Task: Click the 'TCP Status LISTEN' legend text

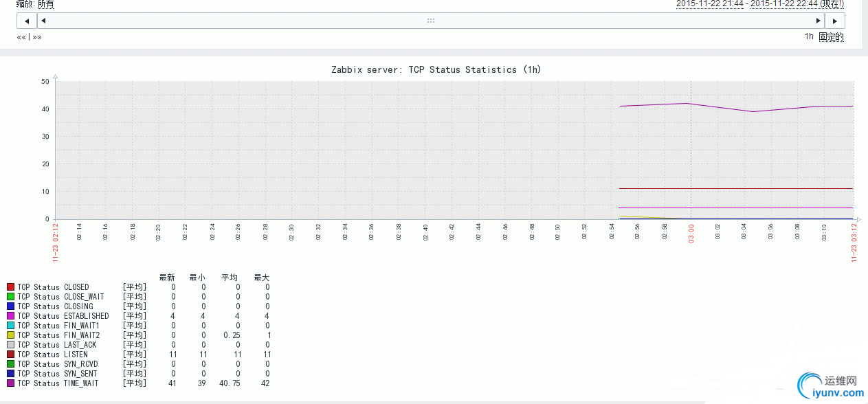Action: [x=53, y=355]
